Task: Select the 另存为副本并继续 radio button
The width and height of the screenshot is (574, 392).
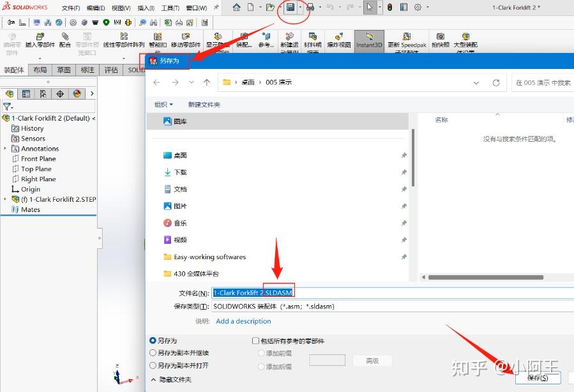Action: (153, 352)
